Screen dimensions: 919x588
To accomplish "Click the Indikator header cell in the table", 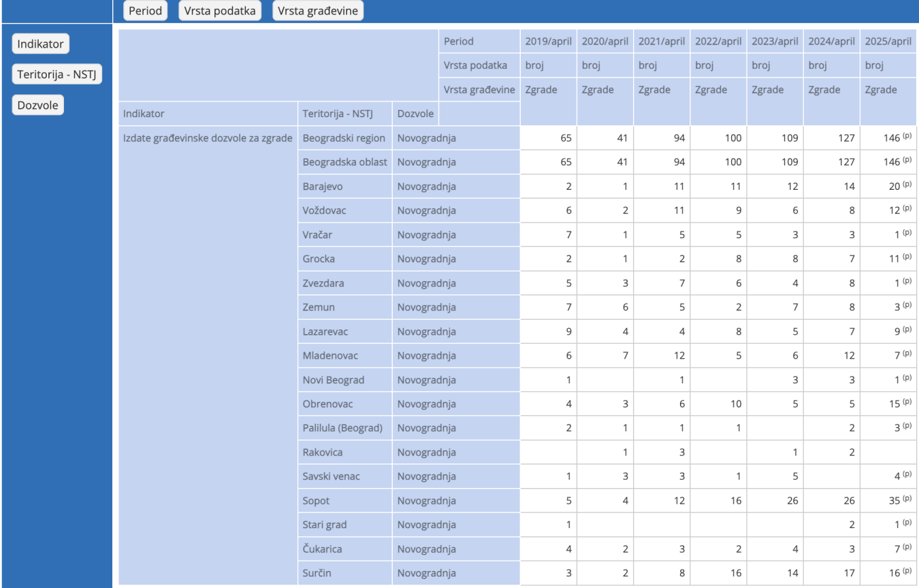I will pyautogui.click(x=144, y=114).
